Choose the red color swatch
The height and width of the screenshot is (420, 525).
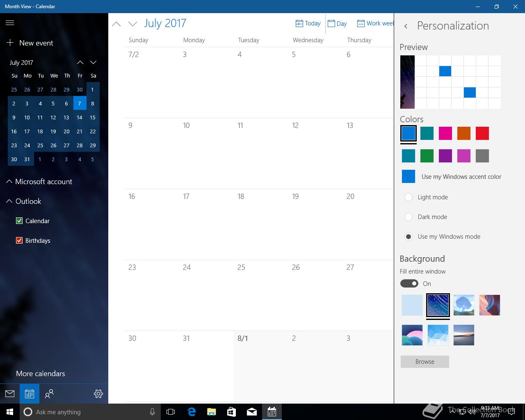482,133
